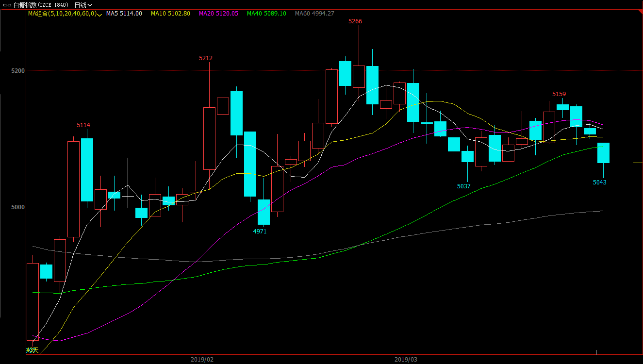Click the 4971 low price marker
Viewport: 643px width, 364px height.
pos(260,232)
